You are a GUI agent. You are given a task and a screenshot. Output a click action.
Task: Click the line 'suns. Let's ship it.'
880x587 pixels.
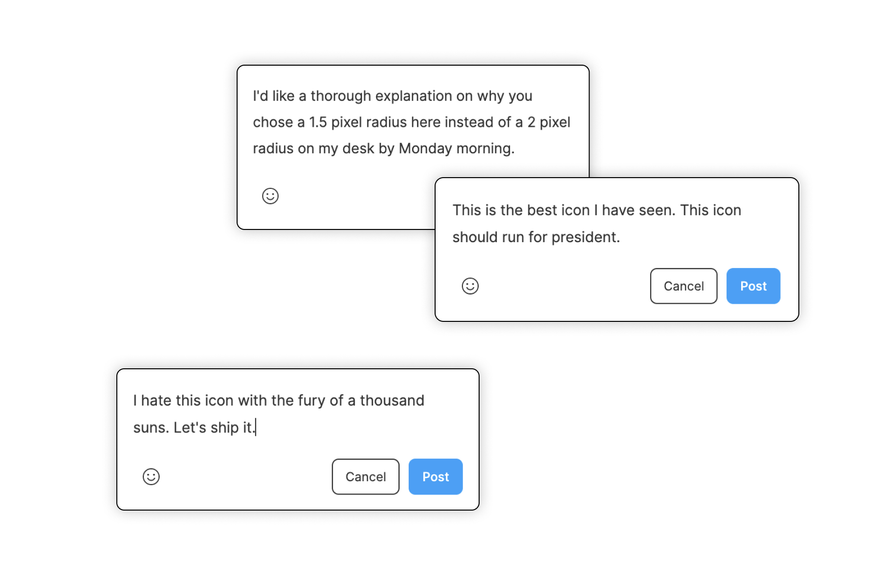[x=194, y=428]
